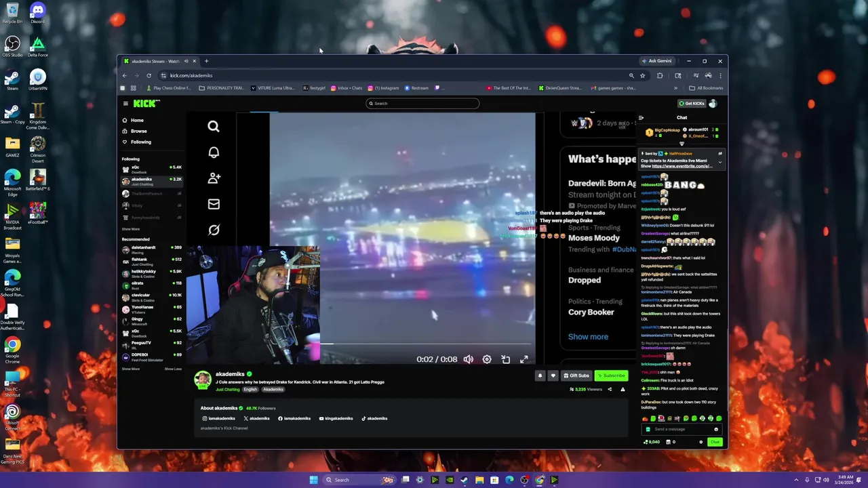
Task: Click the Get KICKs button
Action: coord(691,104)
